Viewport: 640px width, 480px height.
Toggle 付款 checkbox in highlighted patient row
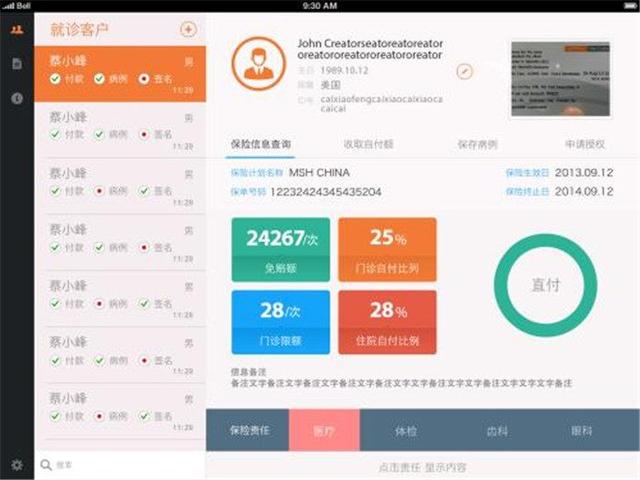pyautogui.click(x=56, y=79)
